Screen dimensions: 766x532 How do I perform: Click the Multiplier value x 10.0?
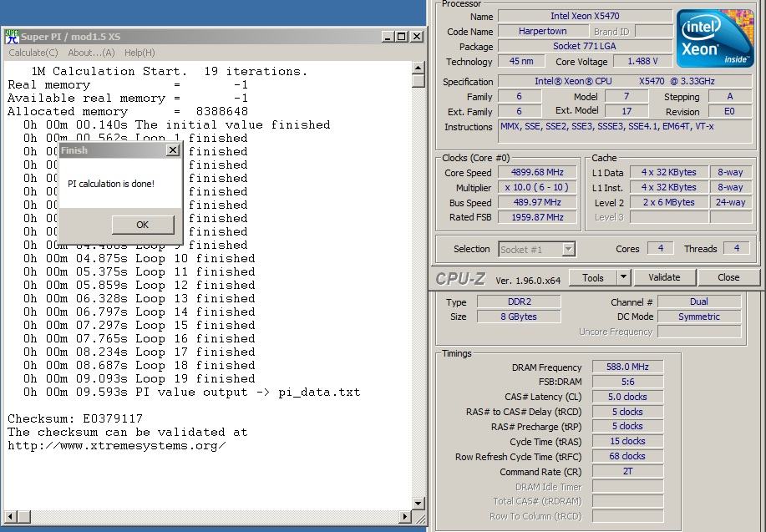click(x=537, y=188)
